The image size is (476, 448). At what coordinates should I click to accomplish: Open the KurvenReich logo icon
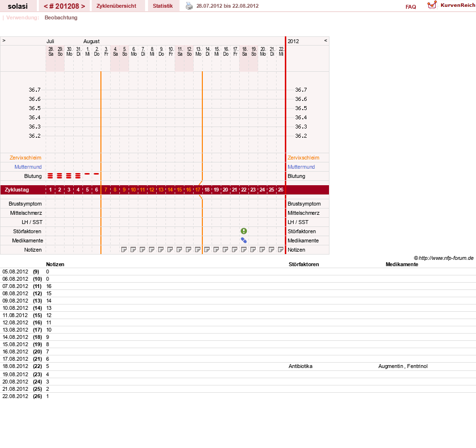point(432,5)
